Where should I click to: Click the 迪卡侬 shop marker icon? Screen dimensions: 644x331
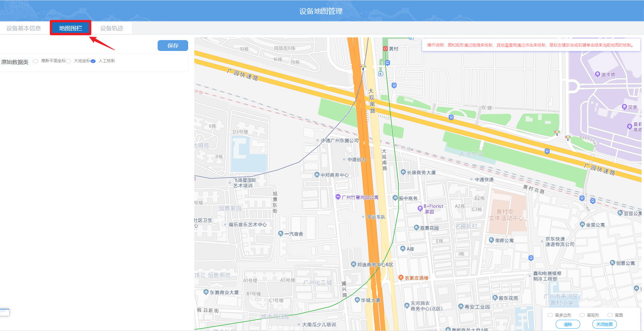597,74
